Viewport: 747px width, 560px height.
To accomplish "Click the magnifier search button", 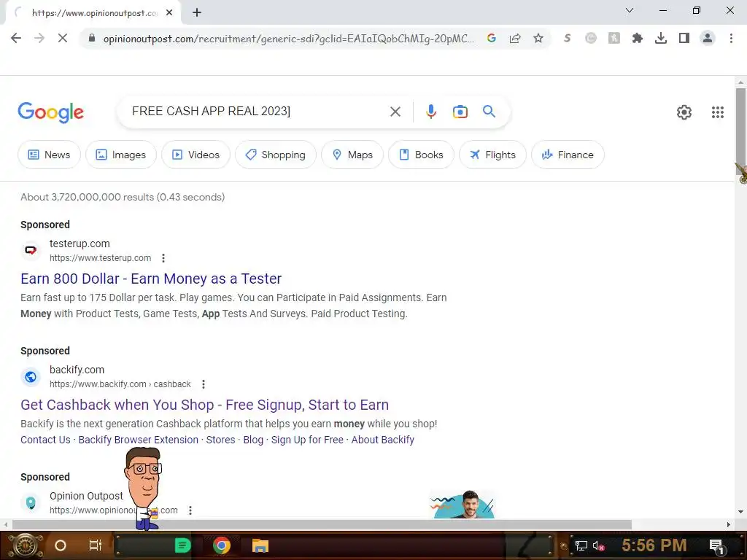I will click(489, 112).
